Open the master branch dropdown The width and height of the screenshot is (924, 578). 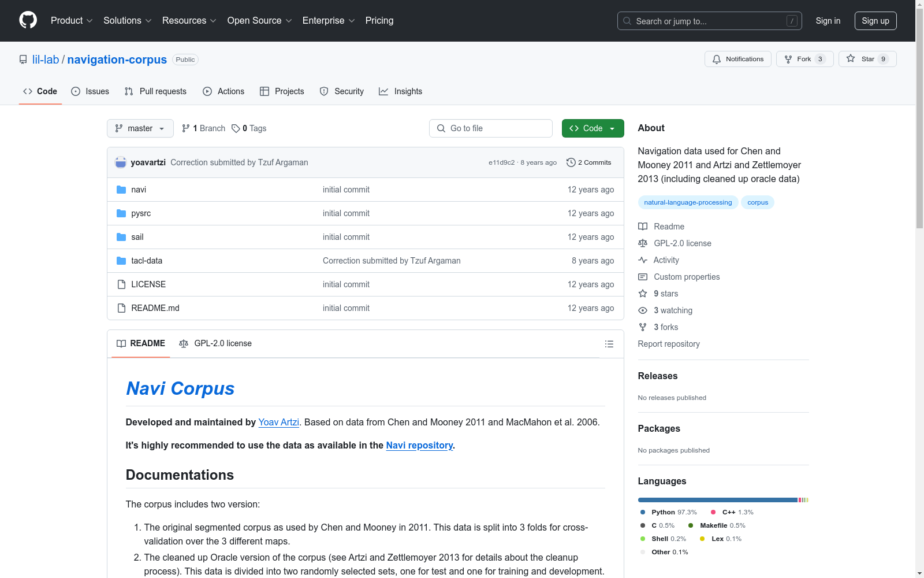[x=140, y=128]
